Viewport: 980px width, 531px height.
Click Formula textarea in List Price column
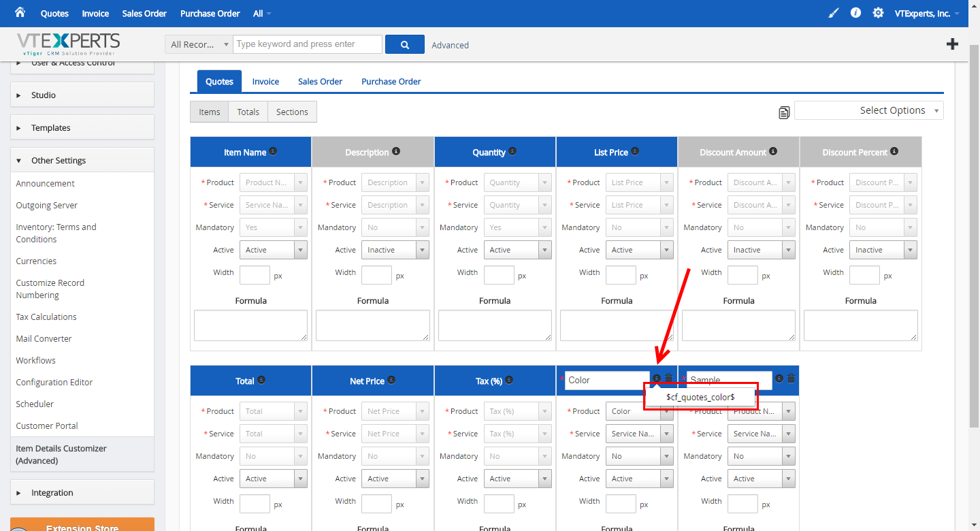point(617,325)
